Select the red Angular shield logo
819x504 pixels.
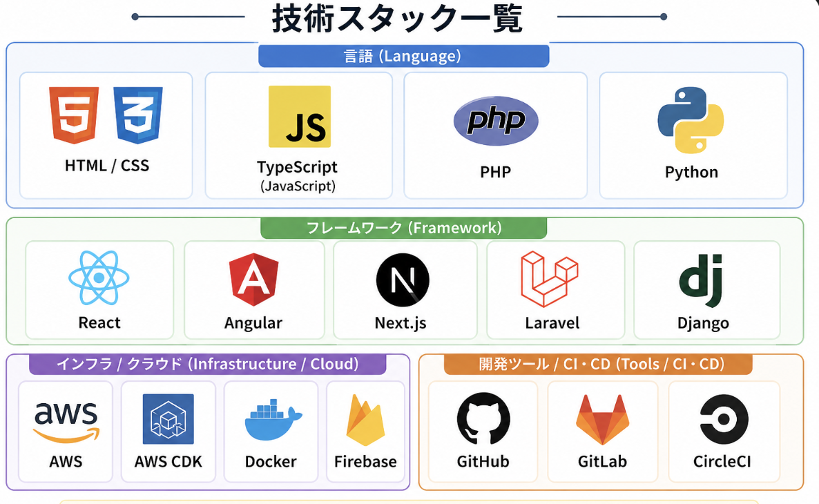[x=254, y=280]
